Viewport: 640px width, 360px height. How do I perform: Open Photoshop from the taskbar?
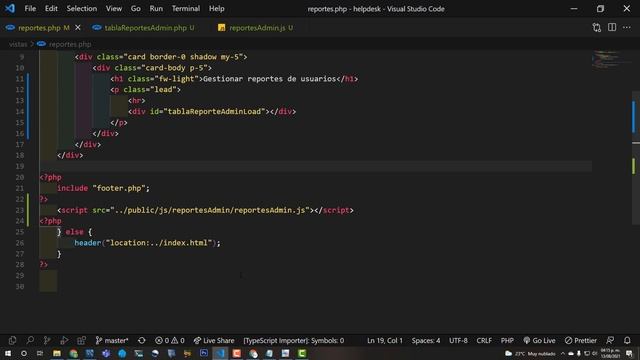pos(204,353)
